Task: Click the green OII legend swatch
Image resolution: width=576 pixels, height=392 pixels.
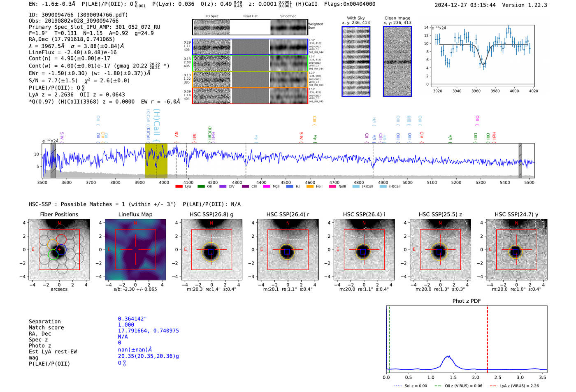Action: (201, 186)
